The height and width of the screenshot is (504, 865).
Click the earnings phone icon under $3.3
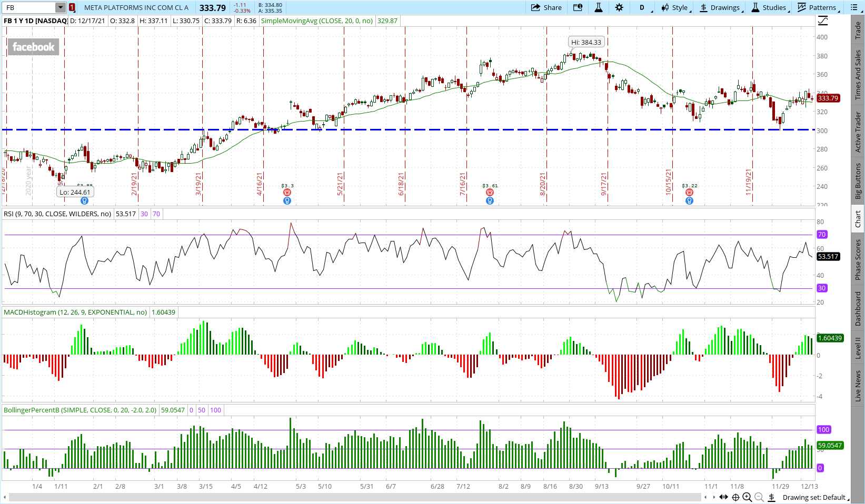(287, 193)
